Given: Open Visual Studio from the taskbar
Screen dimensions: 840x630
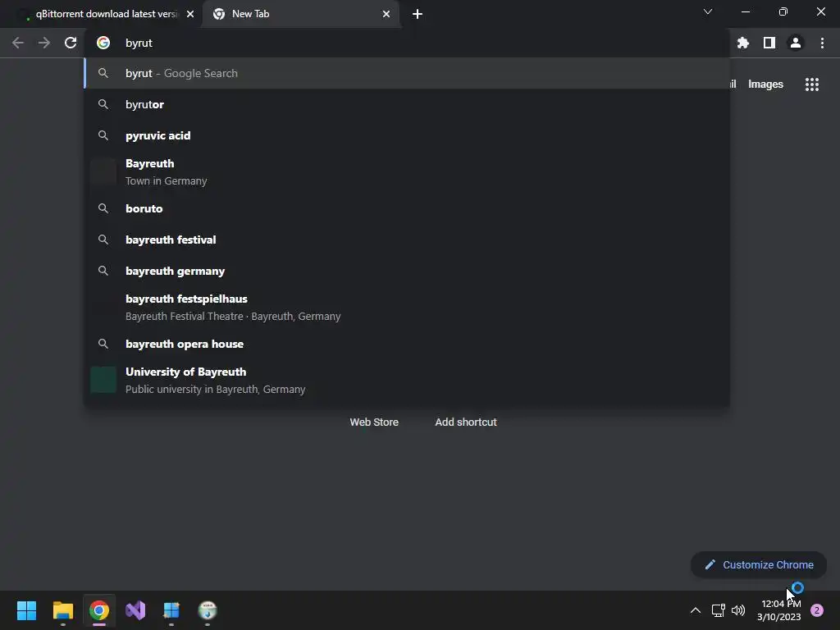Looking at the screenshot, I should pos(135,610).
